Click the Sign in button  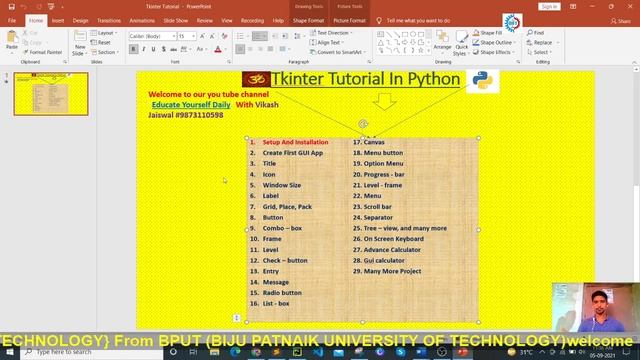pyautogui.click(x=549, y=7)
